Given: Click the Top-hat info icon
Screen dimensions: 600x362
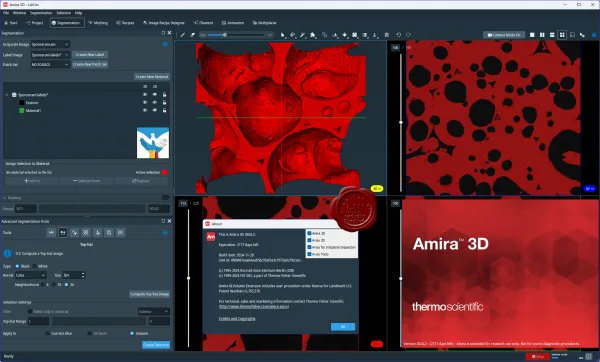Looking at the screenshot, I should [7, 253].
